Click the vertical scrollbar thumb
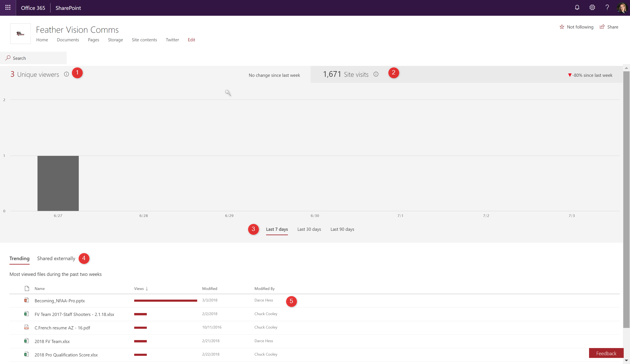630x364 pixels. (626, 199)
